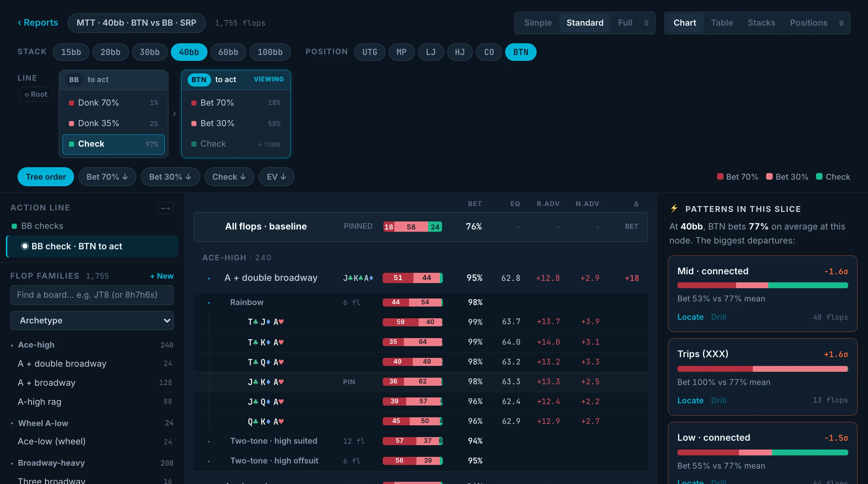Click the Bet 30% legend swatch
Screen dimensions: 868x484
click(769, 176)
